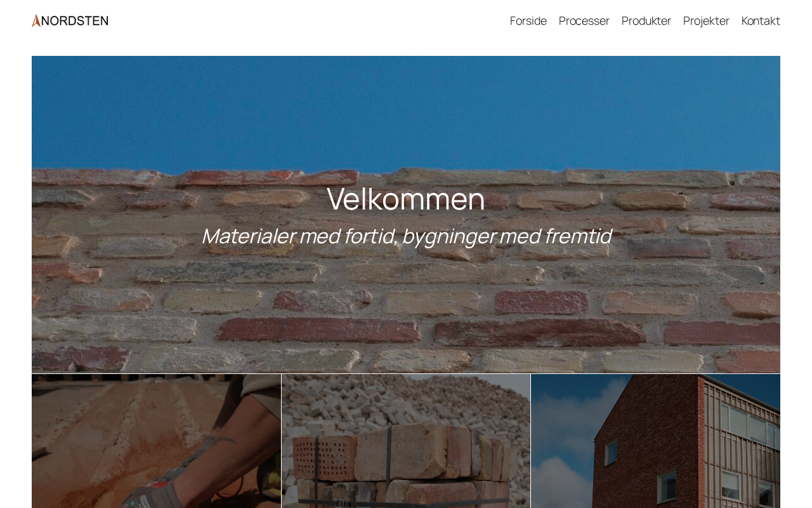Click the orange Nordsten logo triangle icon
The width and height of the screenshot is (812, 508).
(x=36, y=21)
